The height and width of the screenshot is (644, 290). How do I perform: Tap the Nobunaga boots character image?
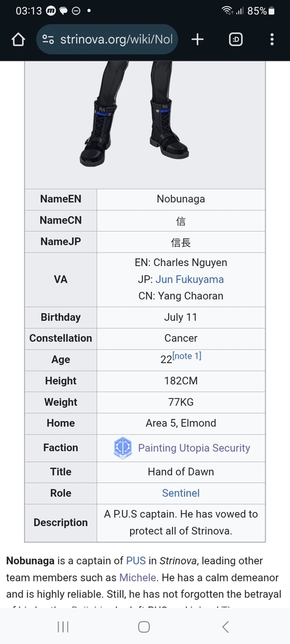pos(134,113)
